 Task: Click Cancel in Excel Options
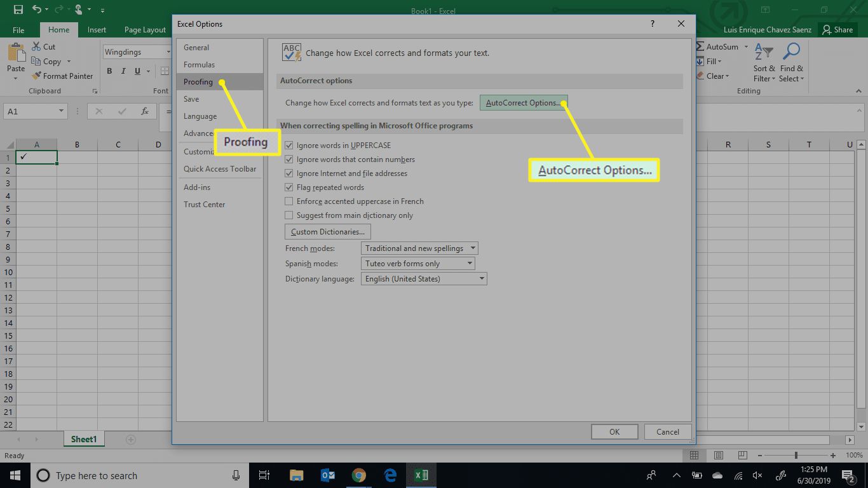[668, 432]
